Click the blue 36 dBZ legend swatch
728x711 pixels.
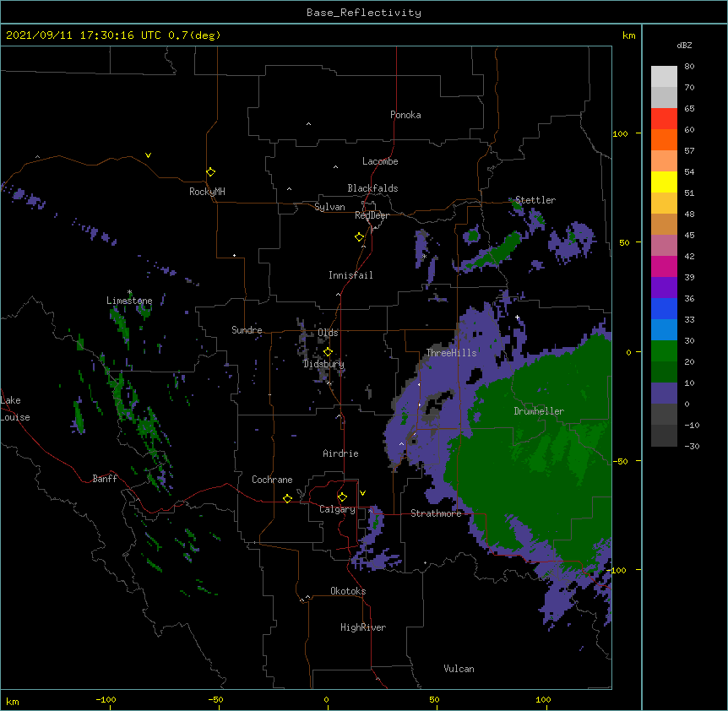pyautogui.click(x=664, y=308)
